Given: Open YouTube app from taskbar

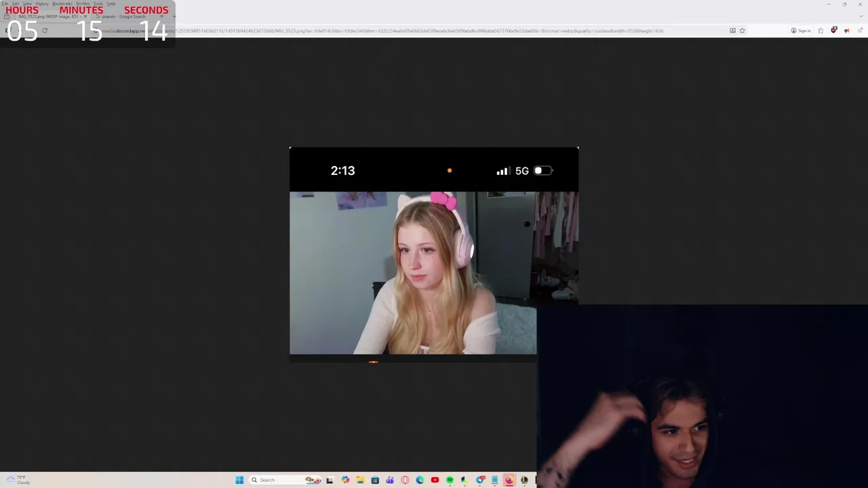Looking at the screenshot, I should click(x=435, y=480).
